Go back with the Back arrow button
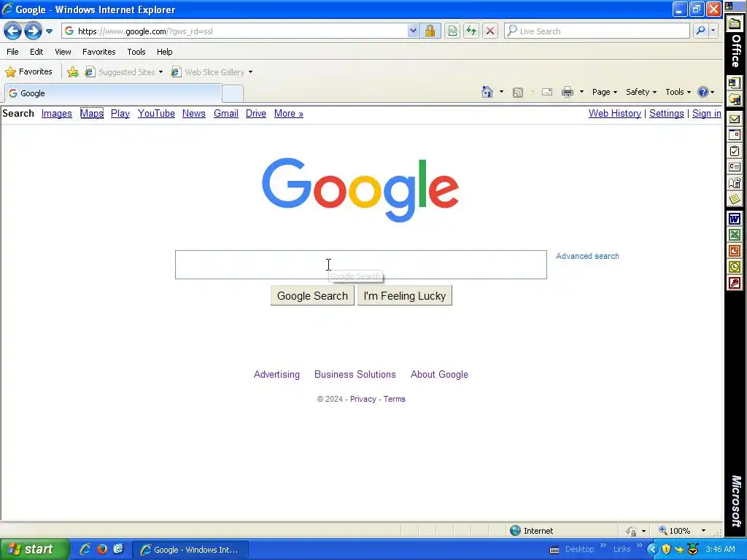This screenshot has width=747, height=560. point(13,31)
